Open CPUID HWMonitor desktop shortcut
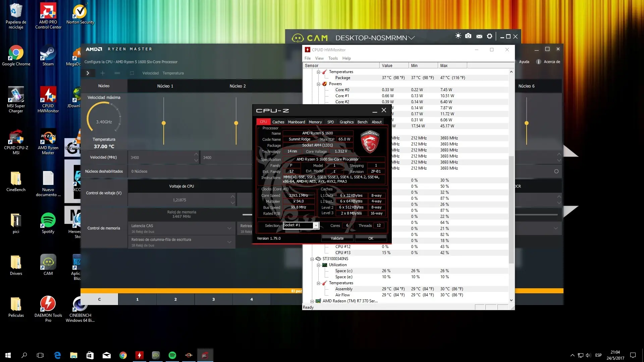Screen dimensions: 644x362 pyautogui.click(x=48, y=100)
